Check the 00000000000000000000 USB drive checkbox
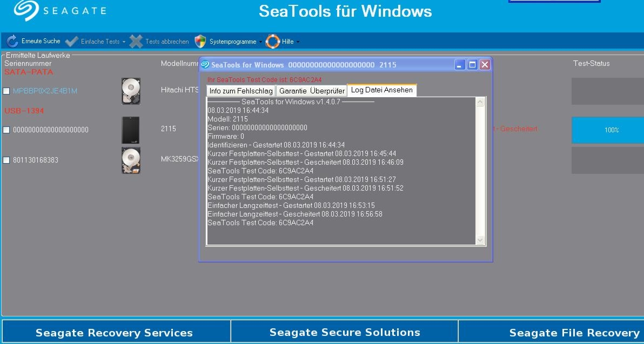 pyautogui.click(x=6, y=130)
